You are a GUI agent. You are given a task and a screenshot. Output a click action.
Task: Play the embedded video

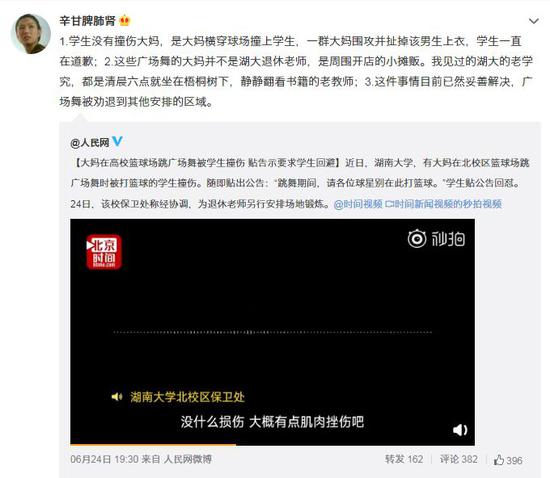coord(272,332)
